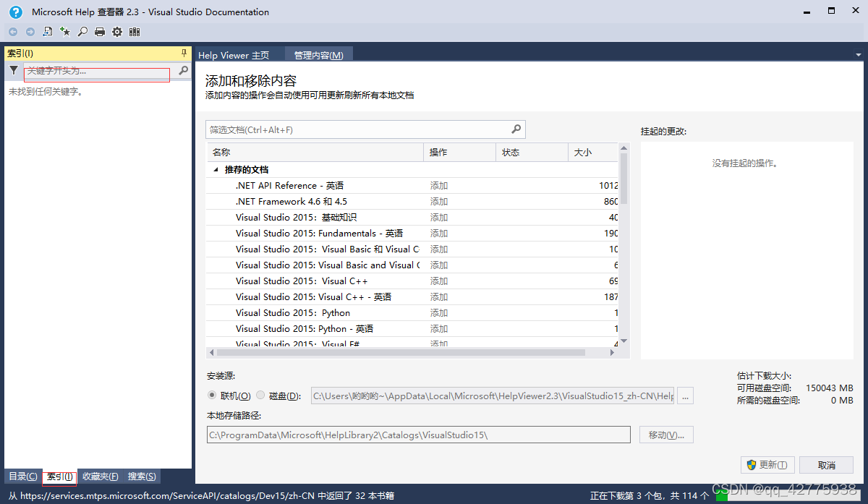
Task: Add Visual Studio 2015: Fundamentals - 英语
Action: 439,234
